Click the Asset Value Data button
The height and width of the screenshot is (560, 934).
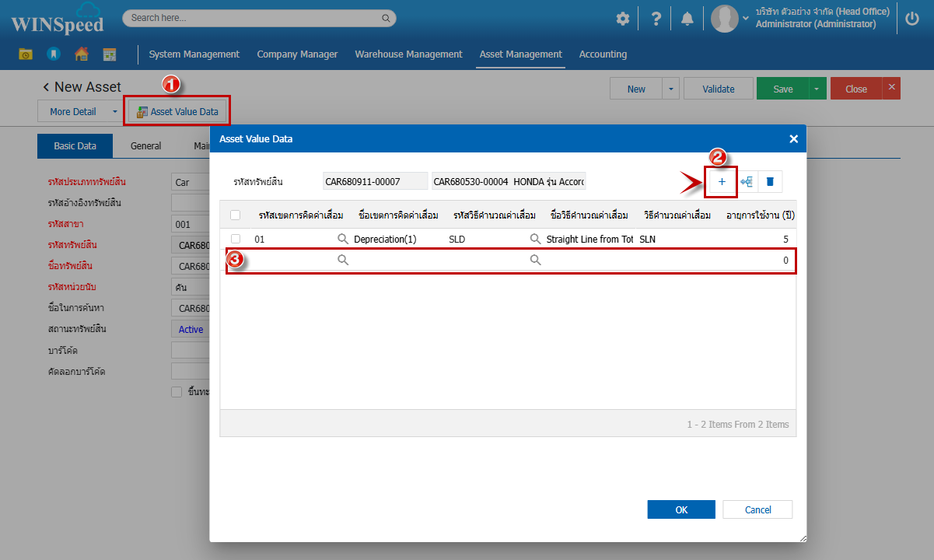point(177,111)
